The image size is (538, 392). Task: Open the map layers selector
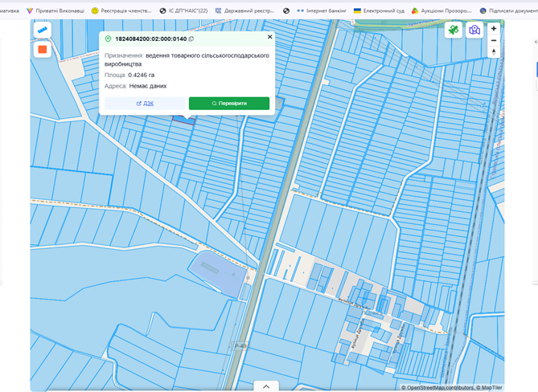[474, 31]
